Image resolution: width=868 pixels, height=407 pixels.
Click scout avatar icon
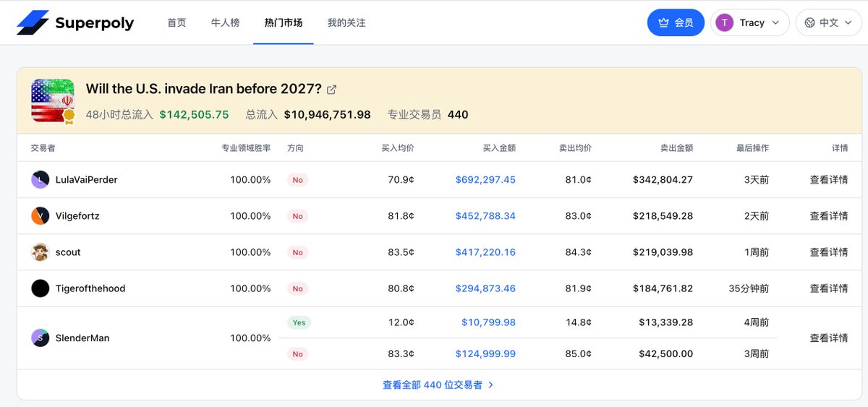point(40,252)
